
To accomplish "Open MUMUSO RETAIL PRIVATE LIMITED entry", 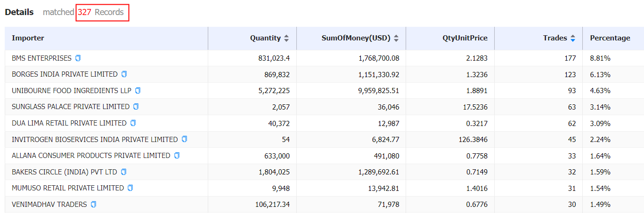I will tap(68, 188).
